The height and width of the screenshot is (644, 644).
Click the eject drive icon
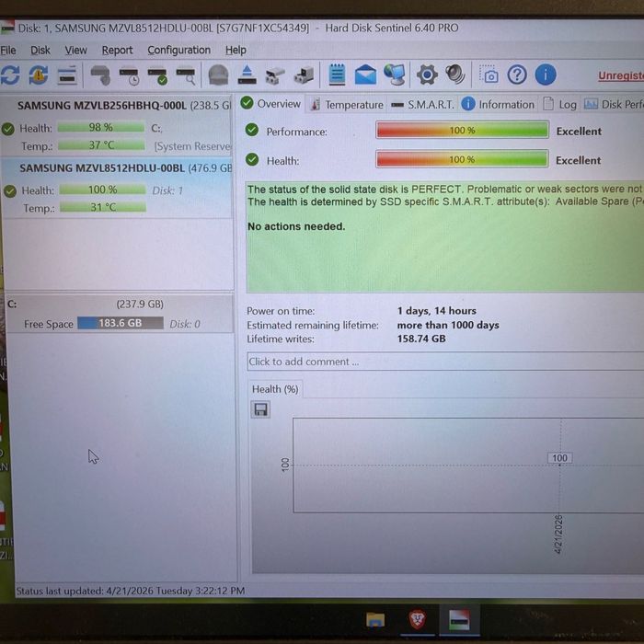(x=247, y=75)
